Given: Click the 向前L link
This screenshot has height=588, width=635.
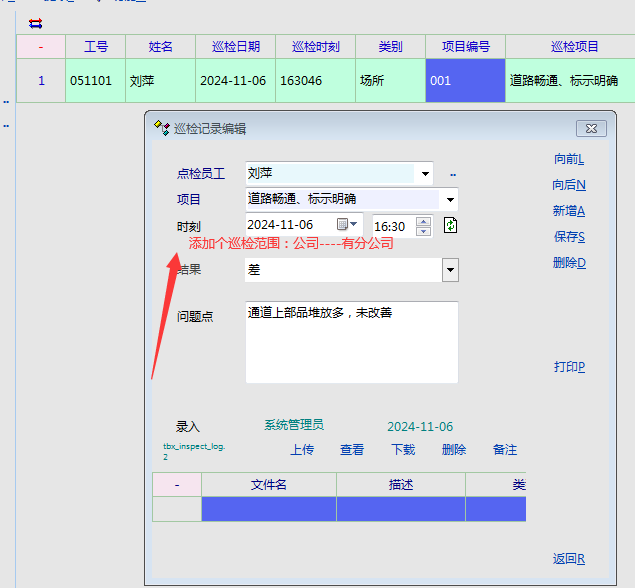Looking at the screenshot, I should (569, 159).
